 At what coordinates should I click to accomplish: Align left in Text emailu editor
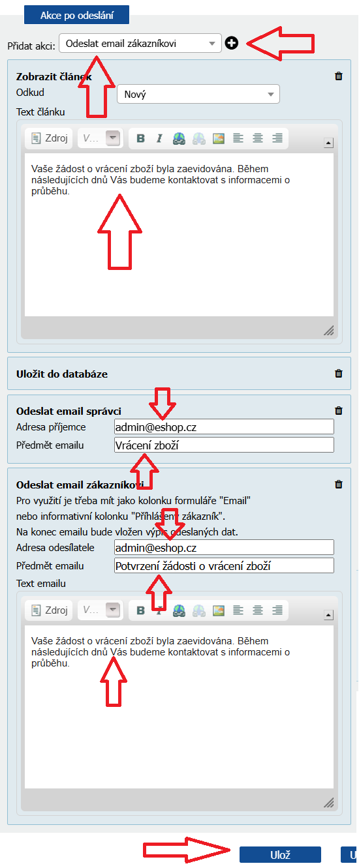238,610
